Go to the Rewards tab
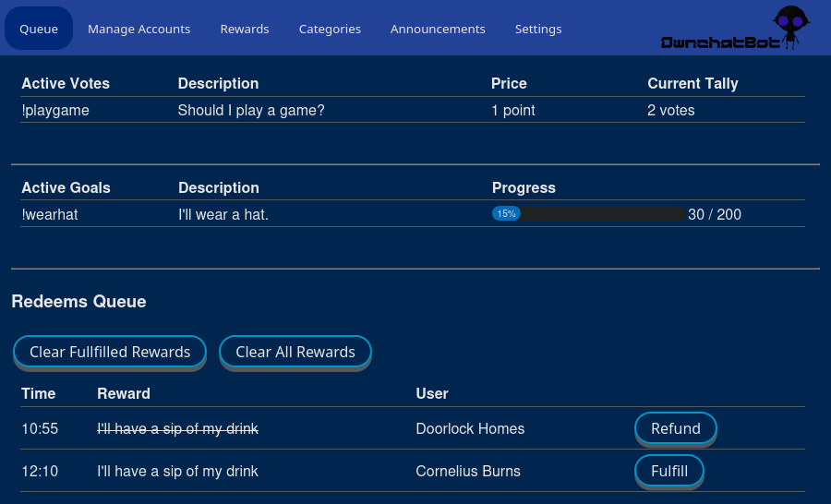Screen dimensions: 831x504 pyautogui.click(x=245, y=29)
